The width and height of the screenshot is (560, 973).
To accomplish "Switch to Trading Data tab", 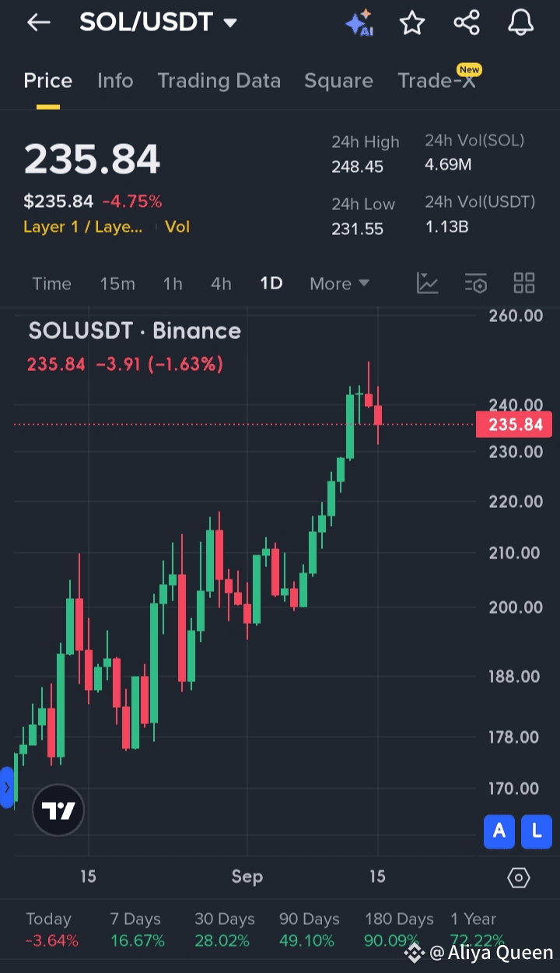I will pos(219,81).
